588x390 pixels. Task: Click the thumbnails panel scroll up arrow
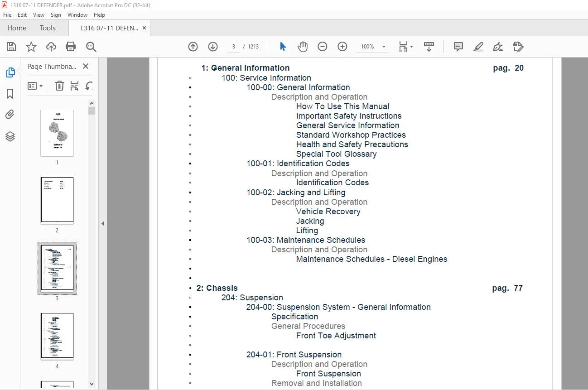point(92,102)
